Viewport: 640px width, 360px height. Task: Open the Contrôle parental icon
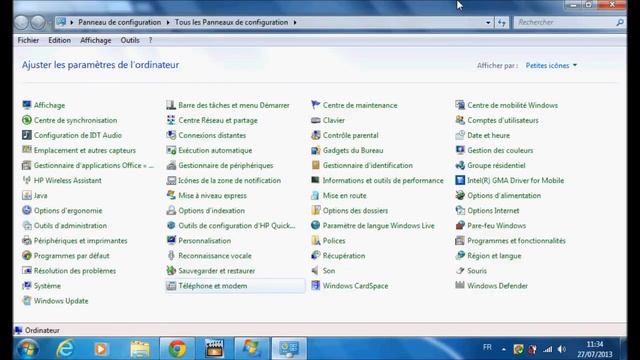[x=316, y=135]
